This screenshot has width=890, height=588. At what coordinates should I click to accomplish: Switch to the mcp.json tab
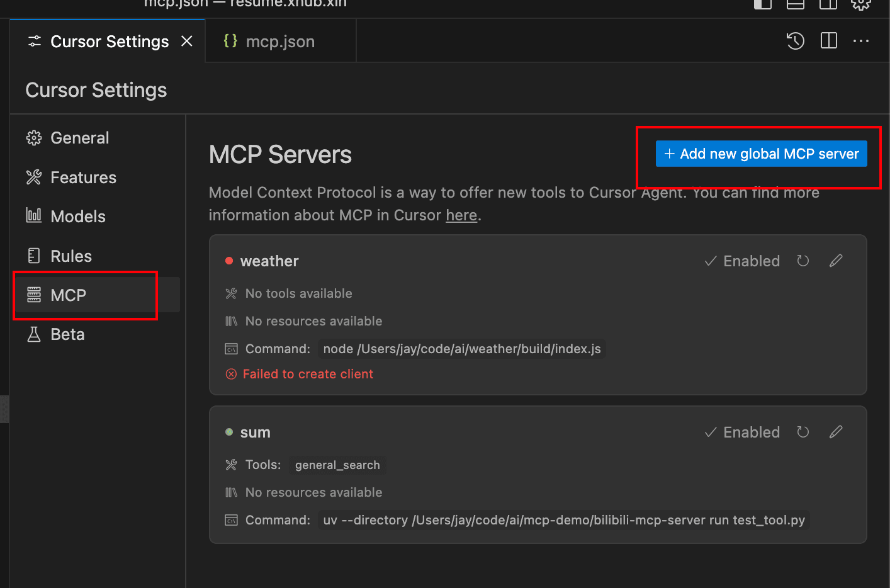pos(279,42)
